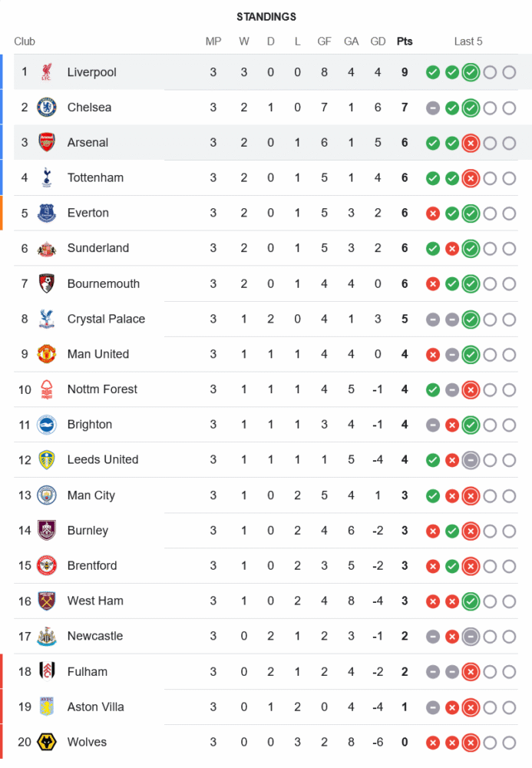Click Arsenal's latest loss result icon
532x768 pixels.
(471, 143)
